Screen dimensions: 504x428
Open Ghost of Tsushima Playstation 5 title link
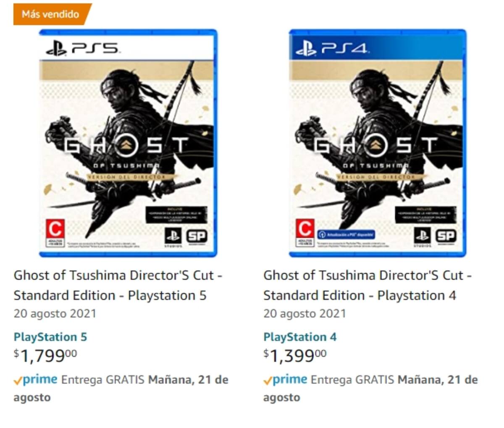click(118, 285)
